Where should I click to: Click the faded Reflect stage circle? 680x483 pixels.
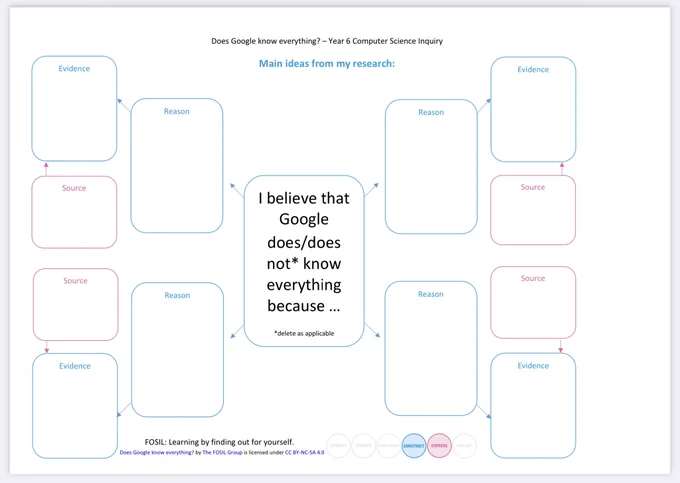tap(464, 446)
